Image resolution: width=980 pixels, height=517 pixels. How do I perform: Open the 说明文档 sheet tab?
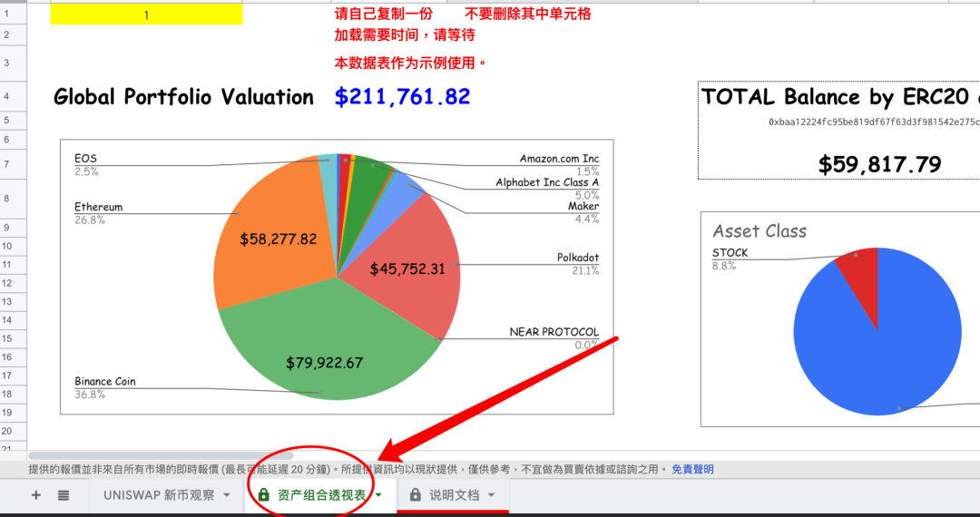click(x=453, y=495)
